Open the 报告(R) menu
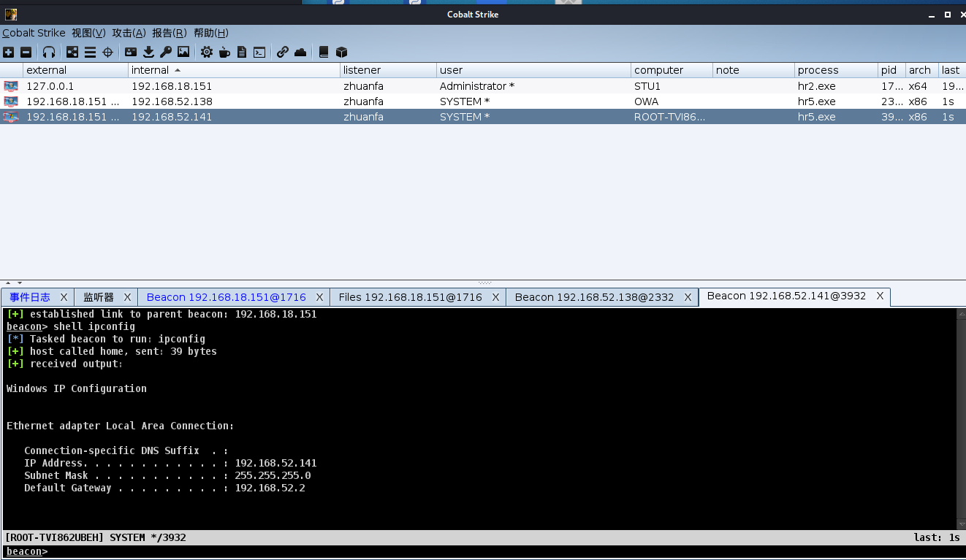Image resolution: width=966 pixels, height=560 pixels. (170, 33)
